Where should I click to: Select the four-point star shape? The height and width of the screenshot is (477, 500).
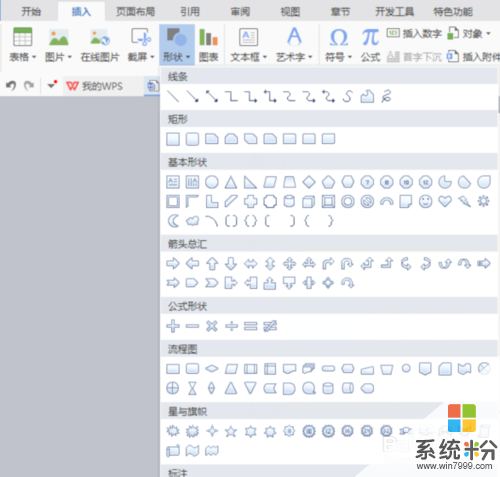(x=212, y=431)
